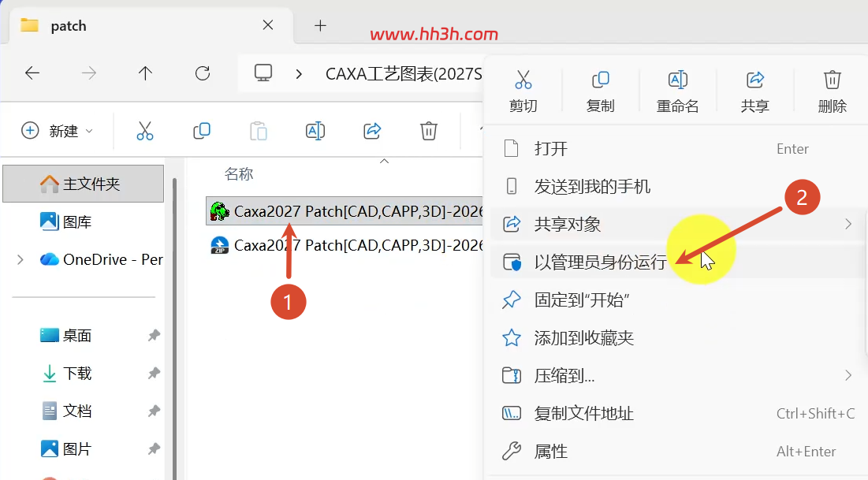Click the This PC monitor icon
The width and height of the screenshot is (868, 480).
pos(263,73)
